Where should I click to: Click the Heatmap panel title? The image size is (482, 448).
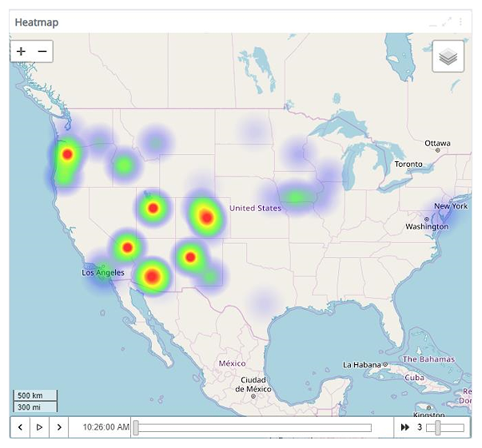pyautogui.click(x=36, y=22)
